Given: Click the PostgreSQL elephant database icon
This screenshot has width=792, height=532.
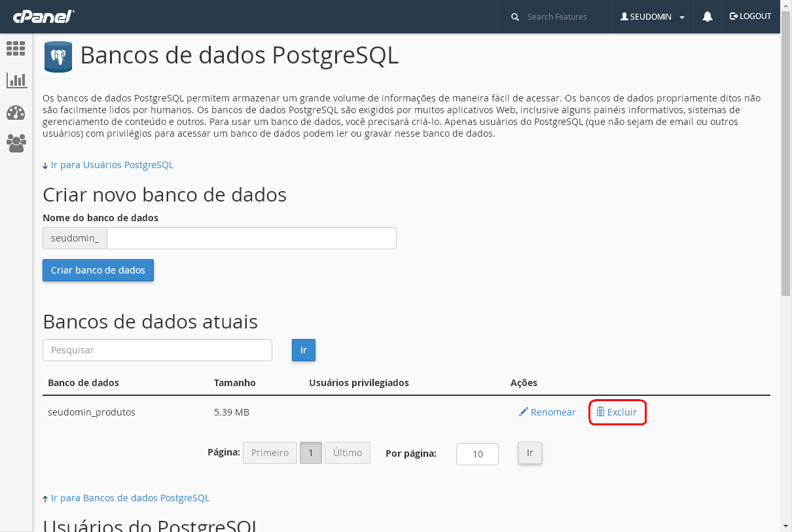Looking at the screenshot, I should [58, 57].
